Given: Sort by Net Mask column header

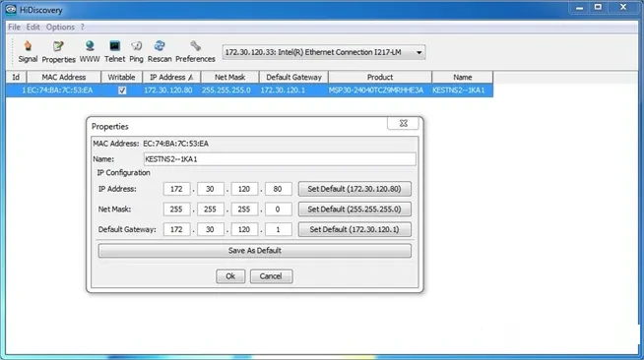Looking at the screenshot, I should (x=230, y=77).
